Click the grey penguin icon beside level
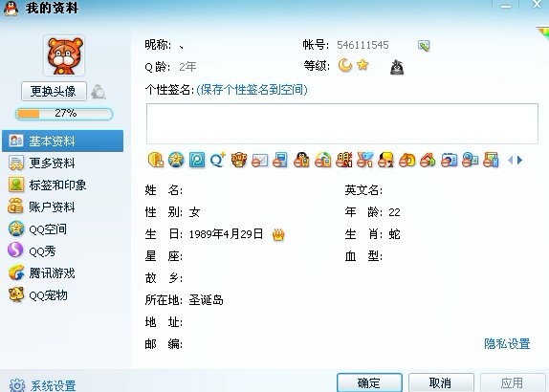Image resolution: width=549 pixels, height=392 pixels. [x=397, y=67]
